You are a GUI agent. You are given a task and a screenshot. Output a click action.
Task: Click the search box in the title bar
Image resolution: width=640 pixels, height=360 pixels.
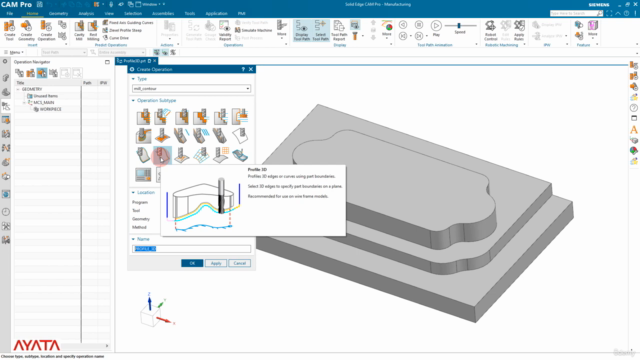[x=576, y=13]
